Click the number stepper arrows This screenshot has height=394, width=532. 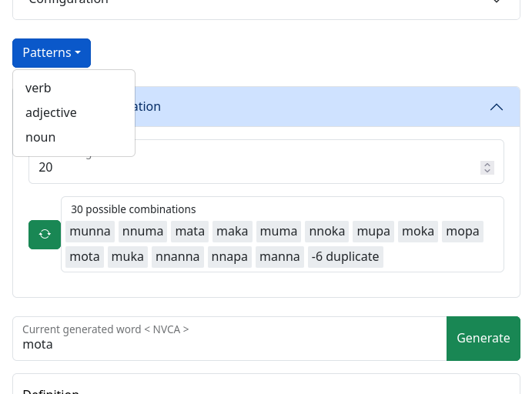(x=487, y=167)
